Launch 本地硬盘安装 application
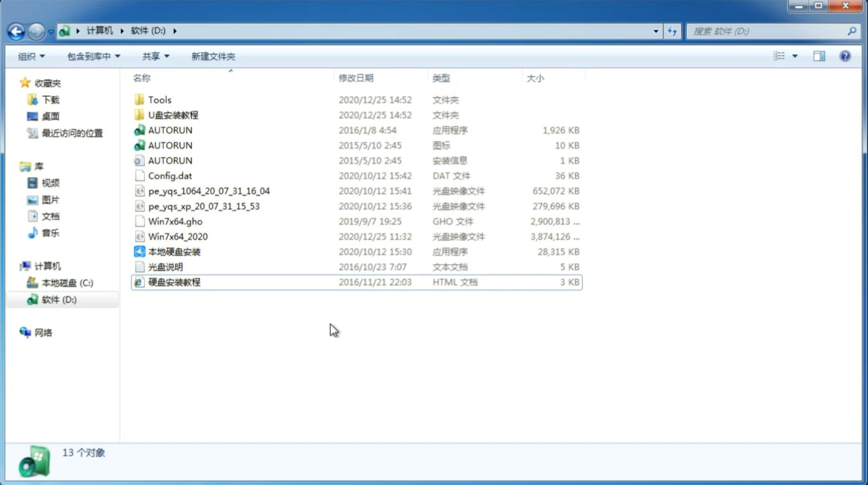The height and width of the screenshot is (485, 868). [x=174, y=251]
